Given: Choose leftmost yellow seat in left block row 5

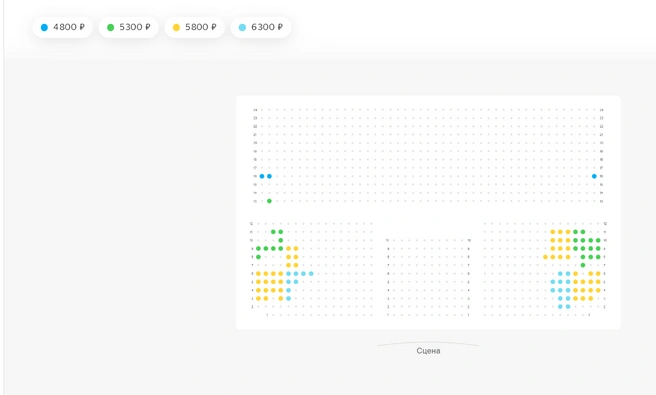Looking at the screenshot, I should 258,282.
